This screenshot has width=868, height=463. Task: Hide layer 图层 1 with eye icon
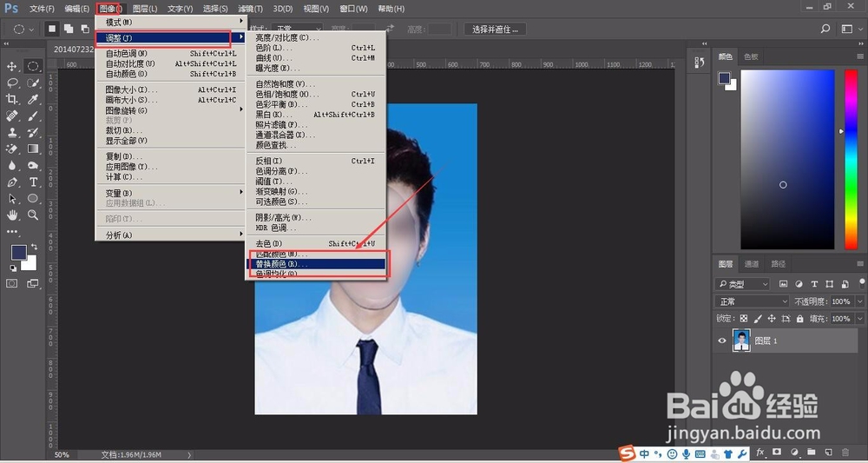pos(722,341)
